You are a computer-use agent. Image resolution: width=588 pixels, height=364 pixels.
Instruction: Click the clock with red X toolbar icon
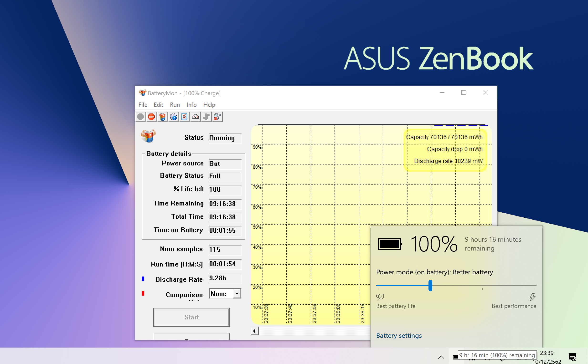(x=217, y=117)
